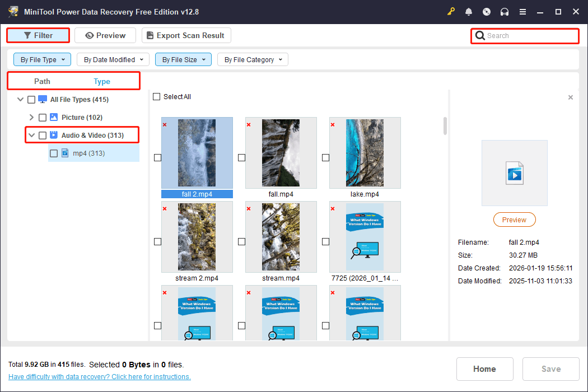This screenshot has width=588, height=392.
Task: Click the license key icon
Action: (451, 11)
